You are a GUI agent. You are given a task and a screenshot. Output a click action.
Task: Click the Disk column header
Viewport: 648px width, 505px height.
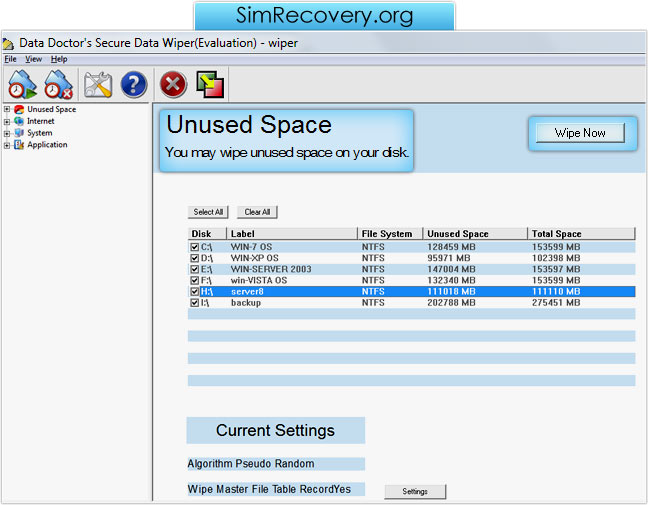tap(207, 234)
